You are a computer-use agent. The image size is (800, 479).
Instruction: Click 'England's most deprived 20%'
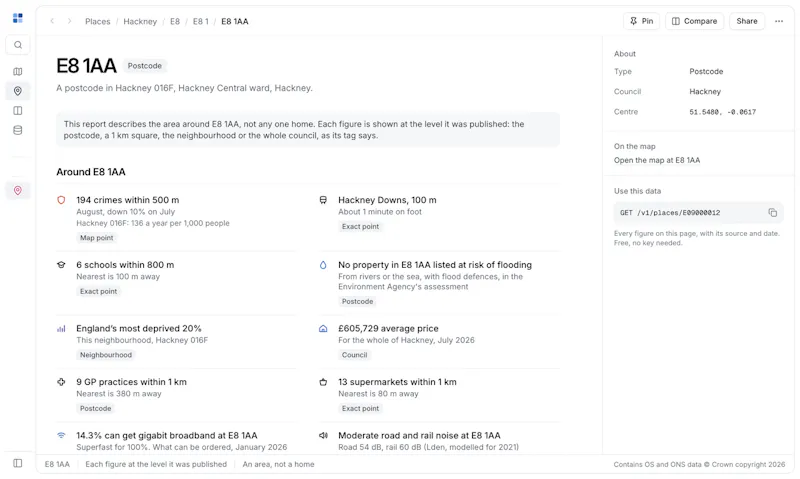(x=139, y=329)
